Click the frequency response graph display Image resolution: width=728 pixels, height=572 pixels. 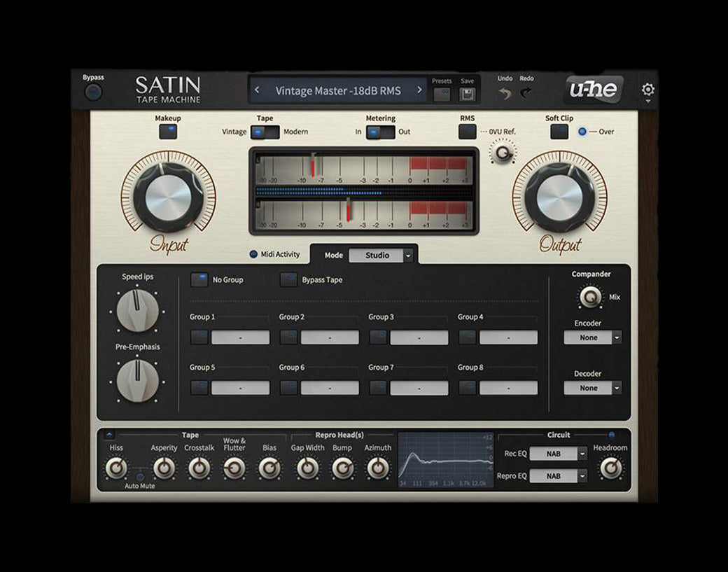(446, 460)
